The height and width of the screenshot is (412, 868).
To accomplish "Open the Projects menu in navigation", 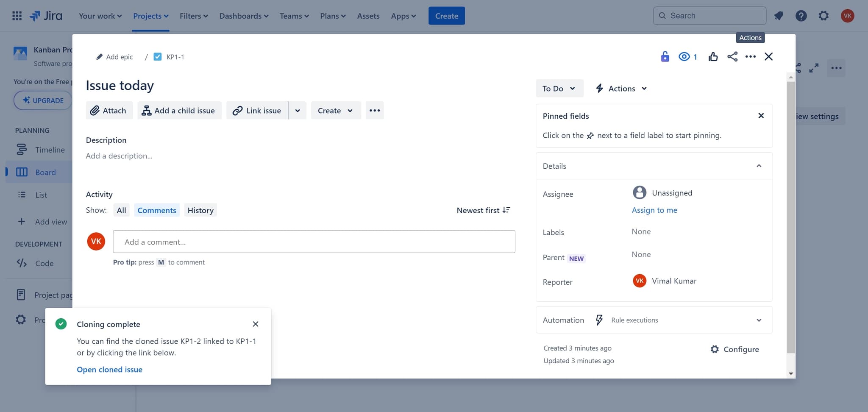I will tap(150, 16).
